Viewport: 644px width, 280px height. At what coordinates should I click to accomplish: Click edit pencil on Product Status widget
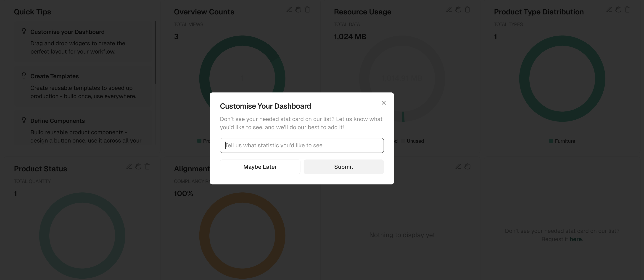129,166
